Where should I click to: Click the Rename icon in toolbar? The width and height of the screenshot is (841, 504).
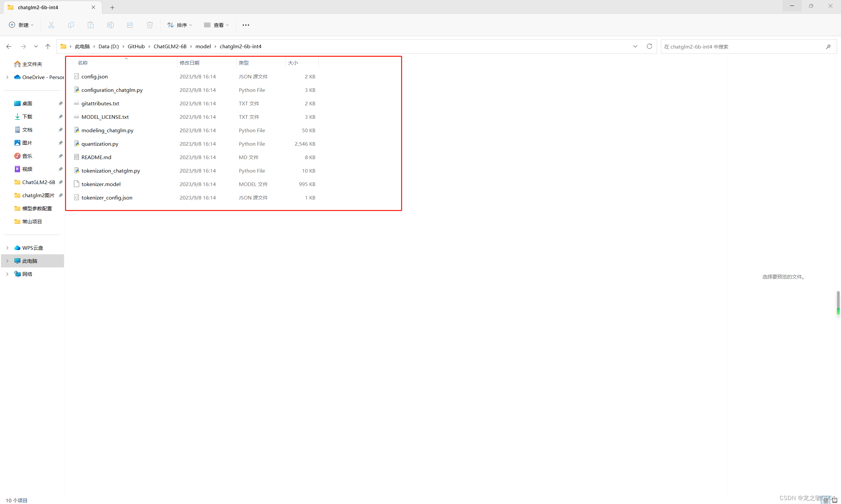click(x=110, y=25)
